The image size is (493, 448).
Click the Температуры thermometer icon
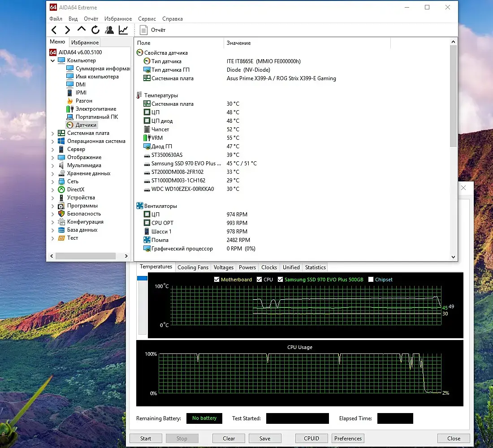point(139,95)
